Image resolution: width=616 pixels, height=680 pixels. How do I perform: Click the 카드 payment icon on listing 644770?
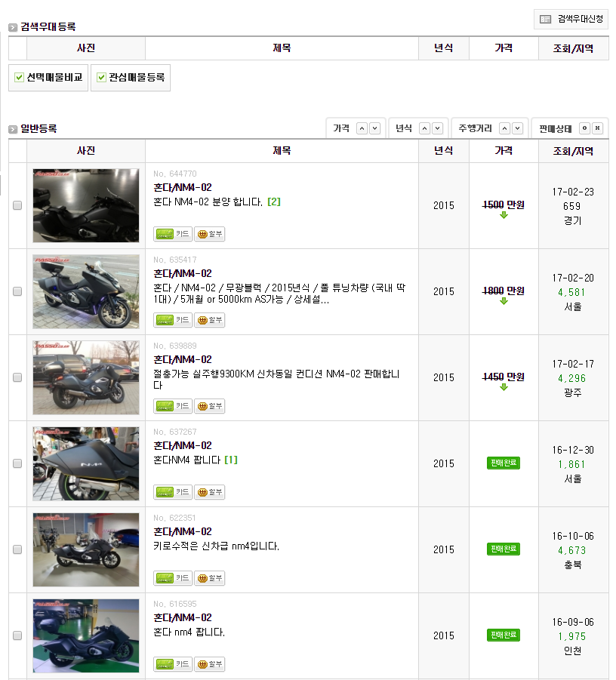173,234
